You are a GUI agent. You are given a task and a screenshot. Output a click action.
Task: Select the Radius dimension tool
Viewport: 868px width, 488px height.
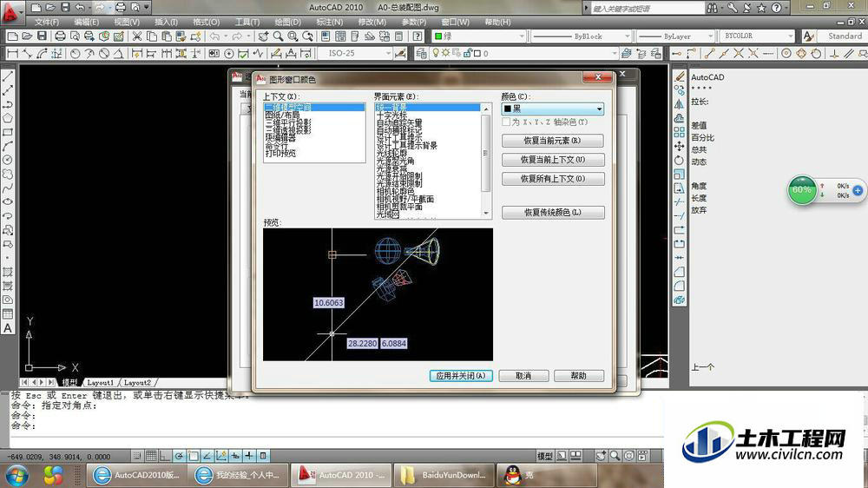75,53
